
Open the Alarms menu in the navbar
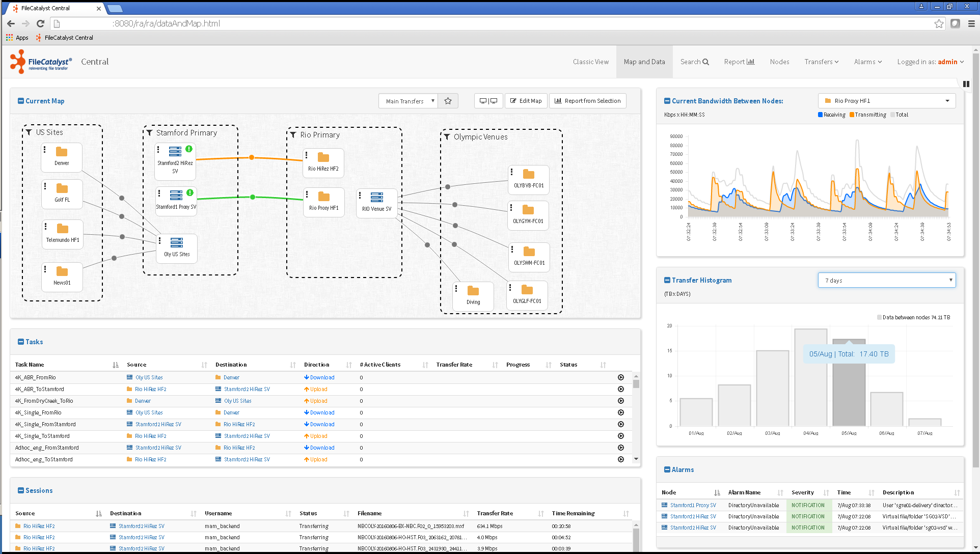click(868, 62)
